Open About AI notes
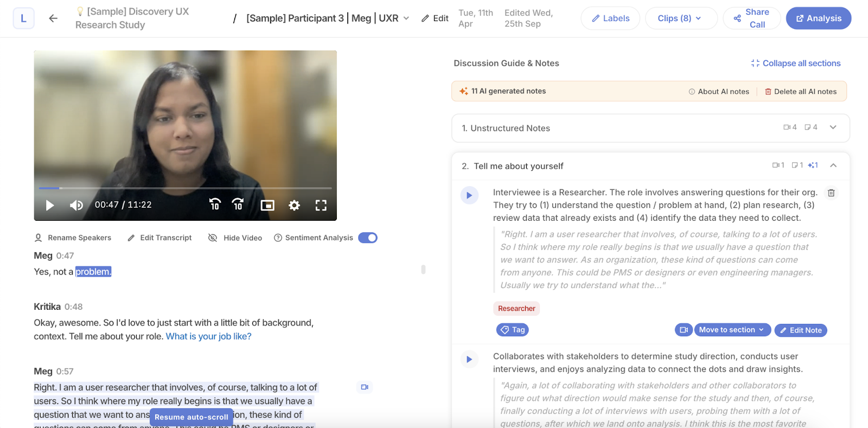The height and width of the screenshot is (428, 868). [719, 92]
